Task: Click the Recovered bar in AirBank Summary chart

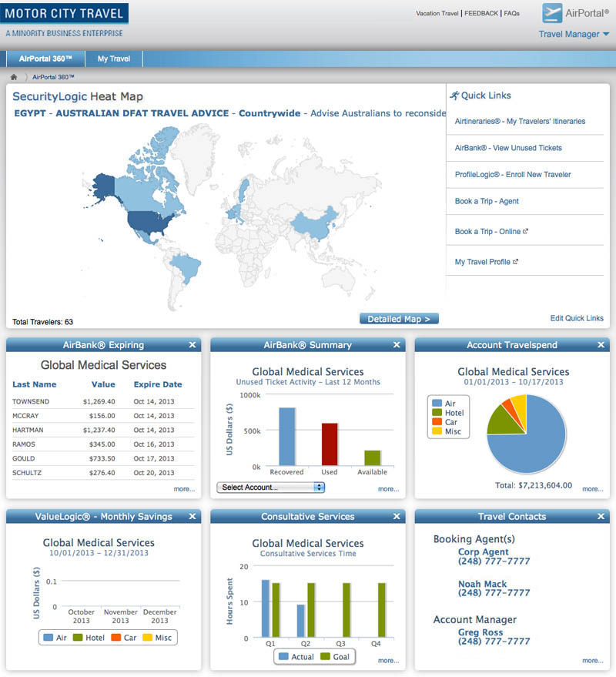Action: (x=287, y=437)
